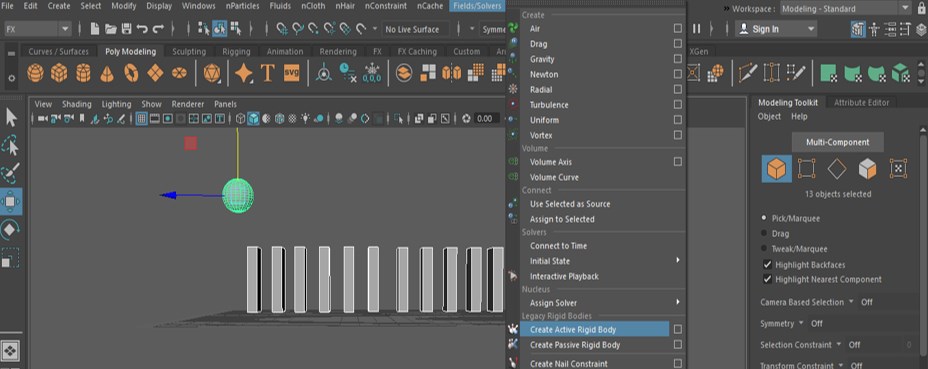
Task: Open Camera Based Selection dropdown
Action: point(851,301)
